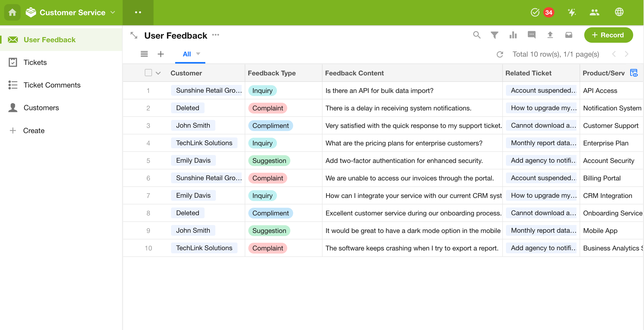Expand the Customer Service app dropdown
The image size is (644, 330).
click(113, 12)
